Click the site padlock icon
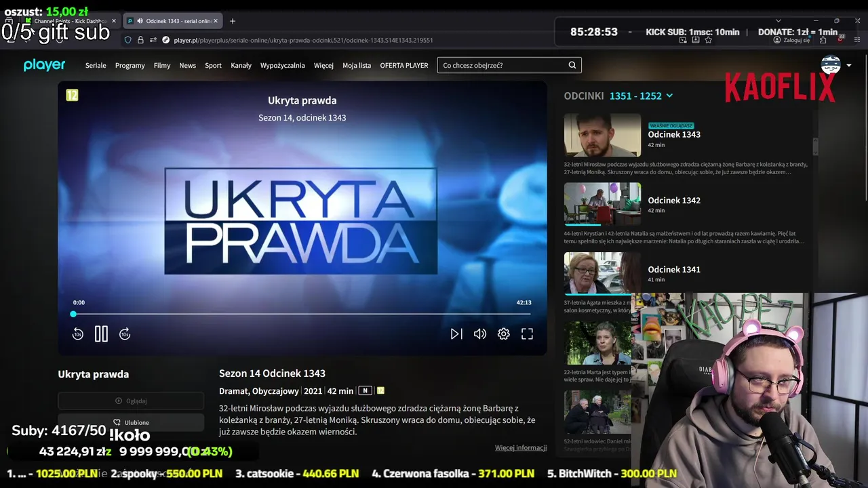This screenshot has height=488, width=868. coord(140,40)
